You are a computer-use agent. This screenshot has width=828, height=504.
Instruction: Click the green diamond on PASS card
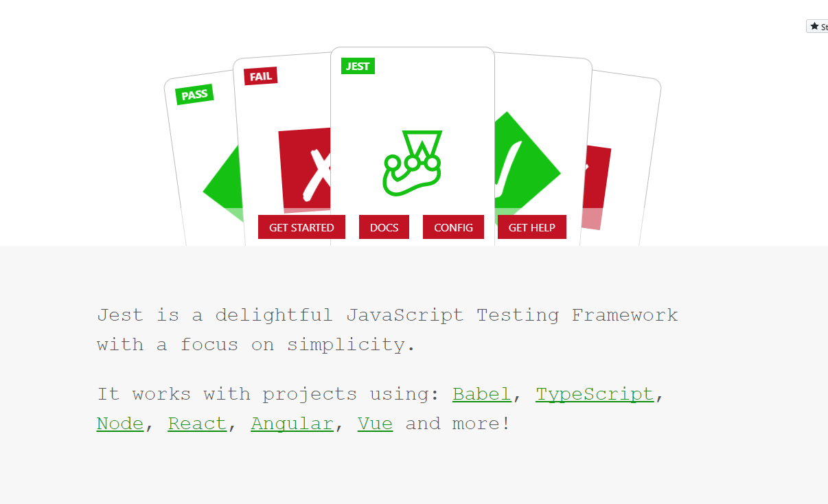point(222,187)
